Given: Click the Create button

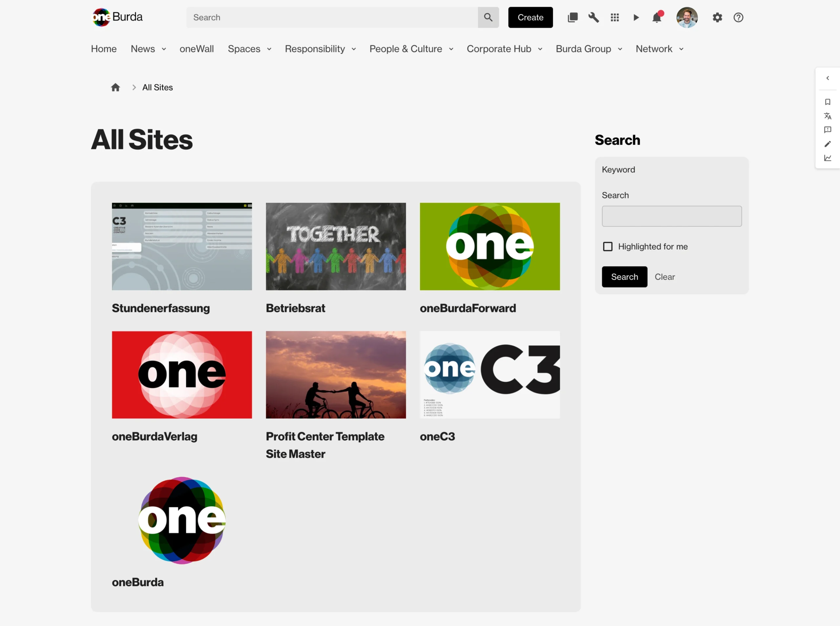Looking at the screenshot, I should pos(530,17).
